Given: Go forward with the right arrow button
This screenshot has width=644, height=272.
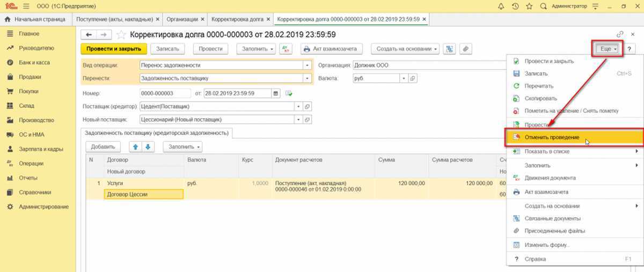Looking at the screenshot, I should click(x=104, y=34).
